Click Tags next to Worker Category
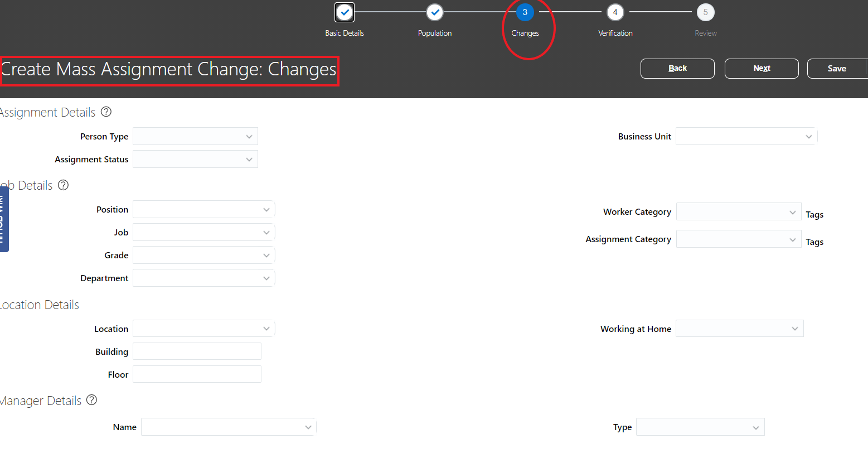Viewport: 868px width, 453px height. coord(814,214)
